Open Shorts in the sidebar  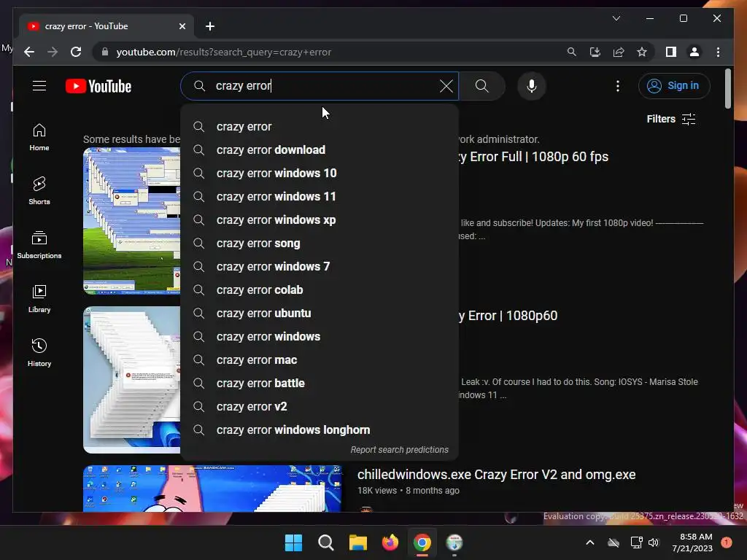[x=39, y=191]
